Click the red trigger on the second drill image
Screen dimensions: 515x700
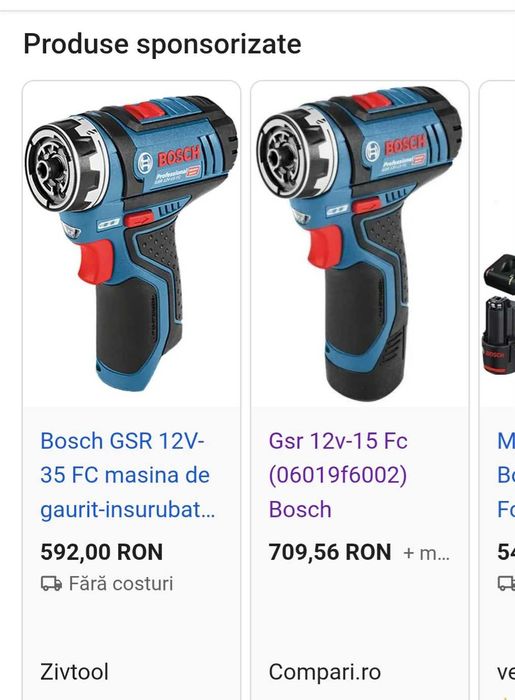pos(325,246)
